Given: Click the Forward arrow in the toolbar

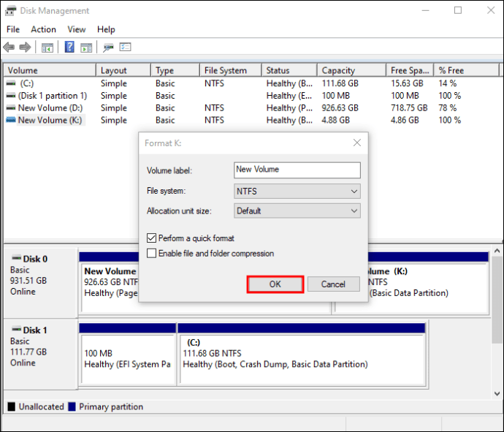Looking at the screenshot, I should (25, 48).
